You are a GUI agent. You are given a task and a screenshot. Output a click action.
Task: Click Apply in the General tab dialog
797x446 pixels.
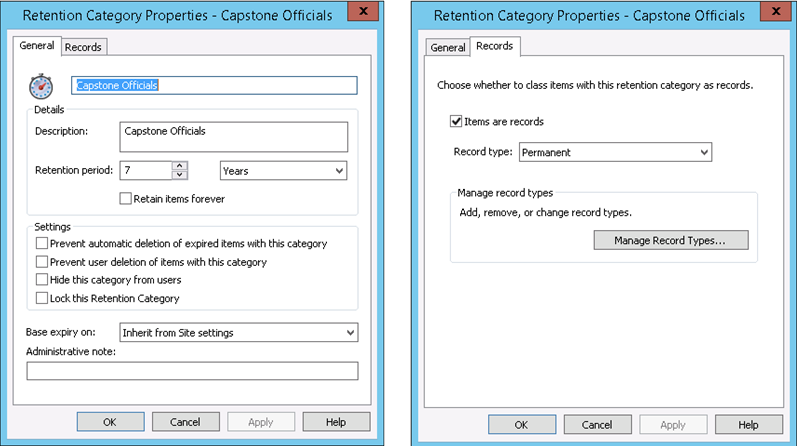(261, 422)
